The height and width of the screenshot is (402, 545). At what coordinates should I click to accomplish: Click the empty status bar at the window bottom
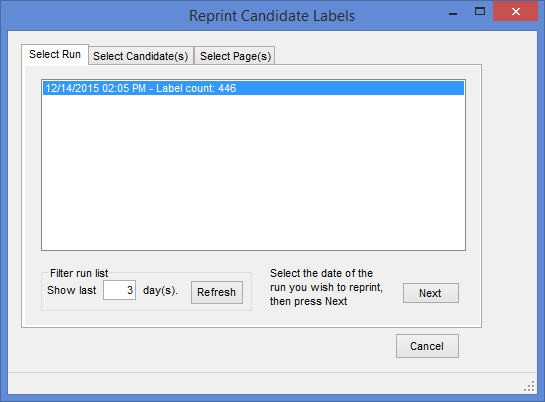pos(264,383)
